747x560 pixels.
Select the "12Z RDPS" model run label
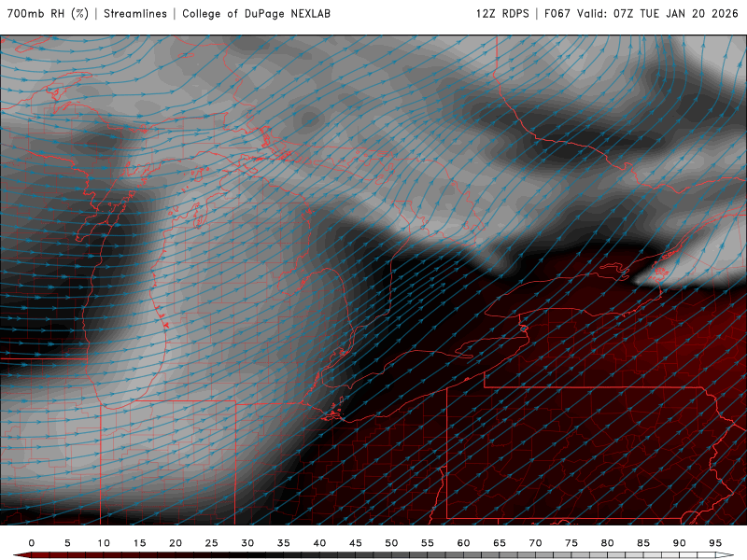(x=502, y=14)
